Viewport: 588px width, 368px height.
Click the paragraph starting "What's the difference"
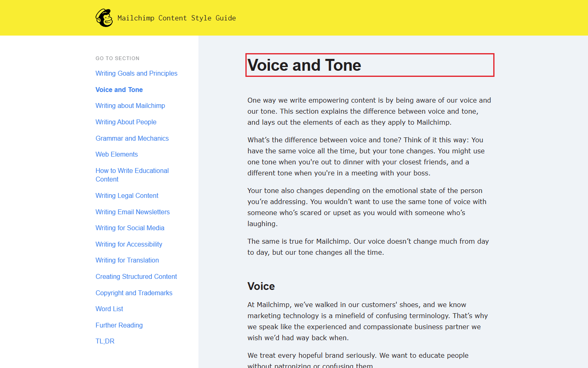pyautogui.click(x=366, y=156)
